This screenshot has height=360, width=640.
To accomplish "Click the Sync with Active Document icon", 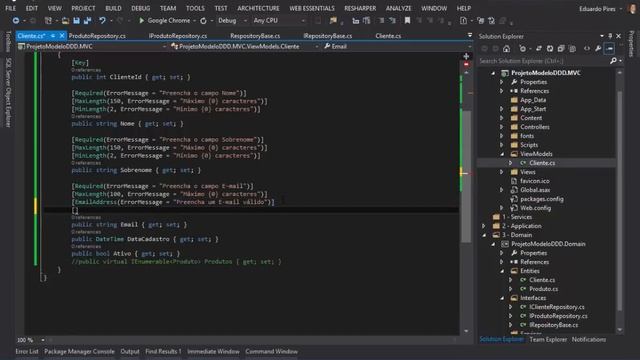I will (539, 49).
